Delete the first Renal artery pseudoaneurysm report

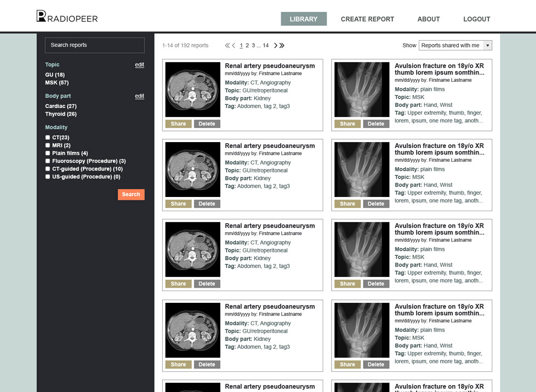207,123
